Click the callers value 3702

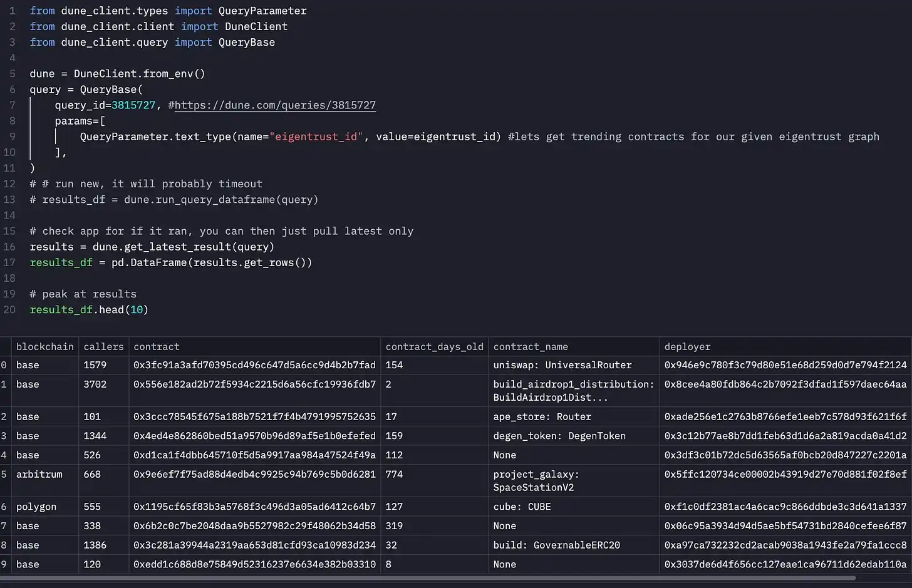click(x=95, y=384)
